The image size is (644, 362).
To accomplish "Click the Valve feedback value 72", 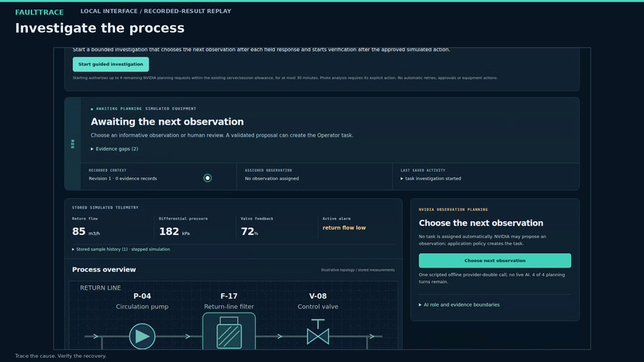I will tap(247, 231).
